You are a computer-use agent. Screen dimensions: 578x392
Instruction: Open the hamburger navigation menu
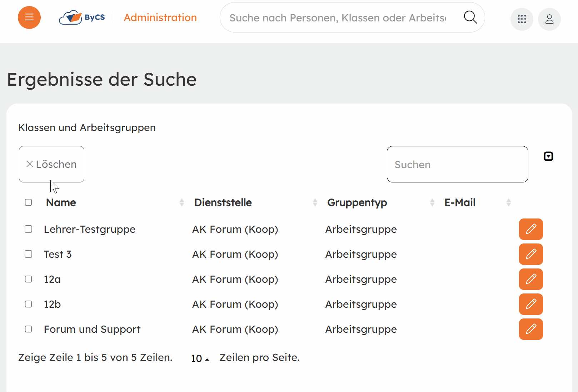coord(29,17)
